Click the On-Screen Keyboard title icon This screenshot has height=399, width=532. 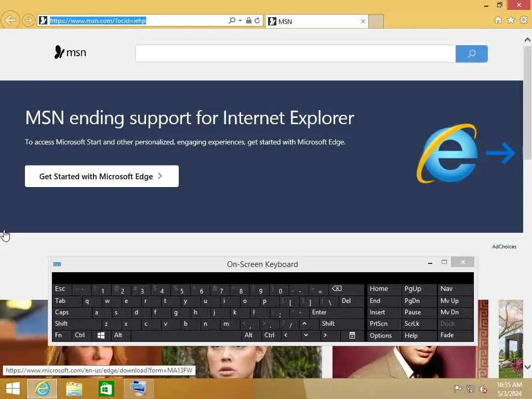click(x=57, y=264)
